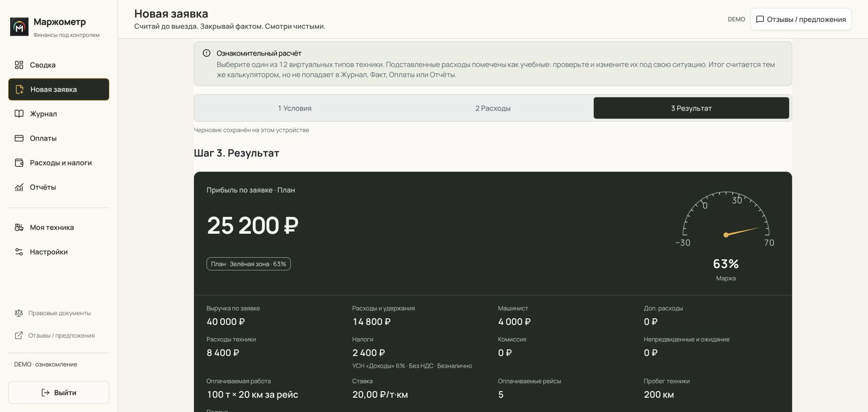Click the УСН «Доходы» 6% tax note
Viewport: 868px width, 412px height.
click(x=412, y=366)
